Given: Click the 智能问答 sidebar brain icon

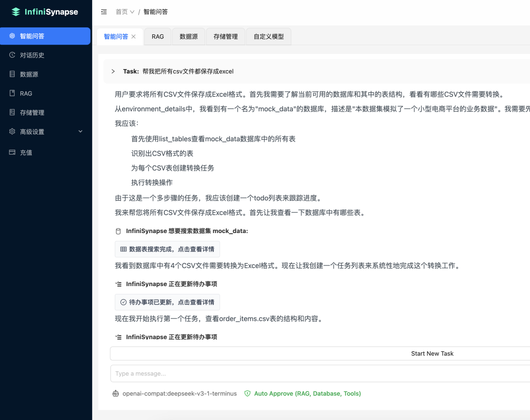Looking at the screenshot, I should (12, 36).
